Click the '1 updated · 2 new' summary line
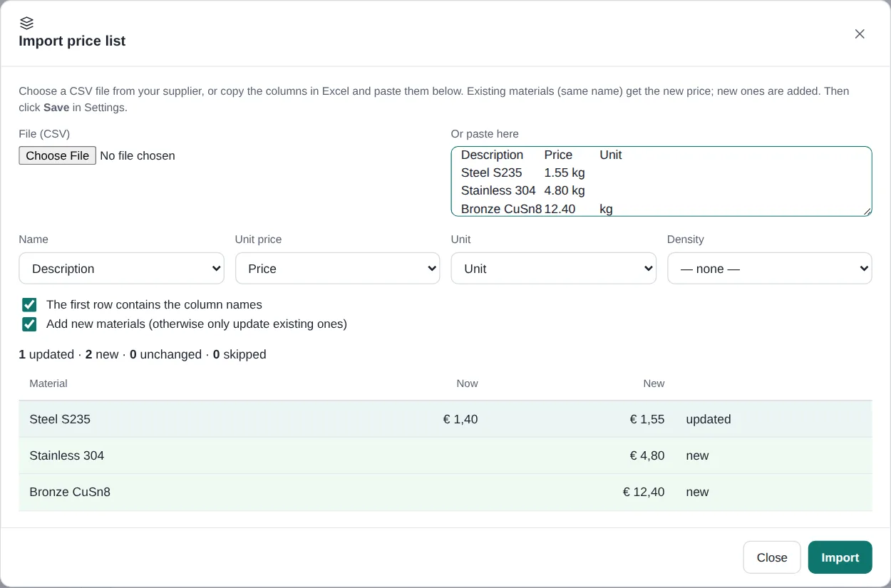The height and width of the screenshot is (588, 891). (x=143, y=354)
